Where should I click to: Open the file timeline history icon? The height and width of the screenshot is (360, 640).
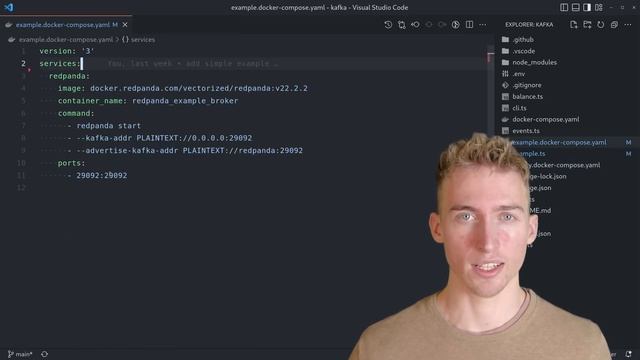pos(388,24)
